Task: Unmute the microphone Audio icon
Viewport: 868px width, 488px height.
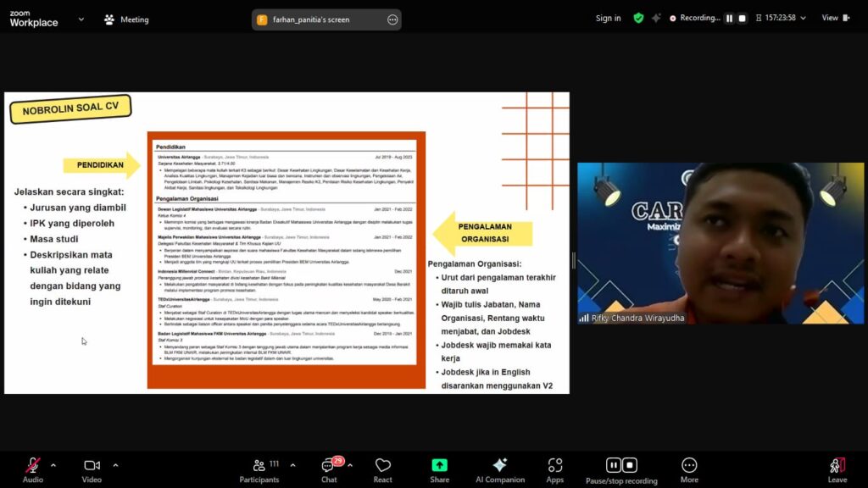Action: point(33,466)
